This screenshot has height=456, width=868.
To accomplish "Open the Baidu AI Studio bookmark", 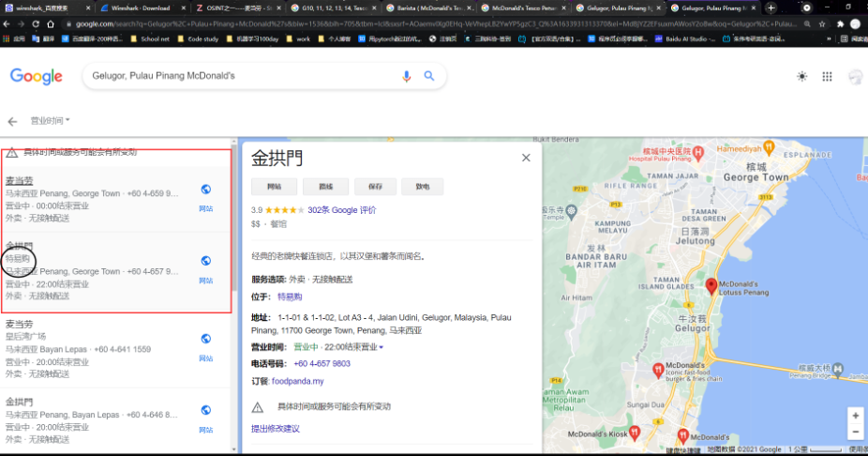I will [686, 38].
